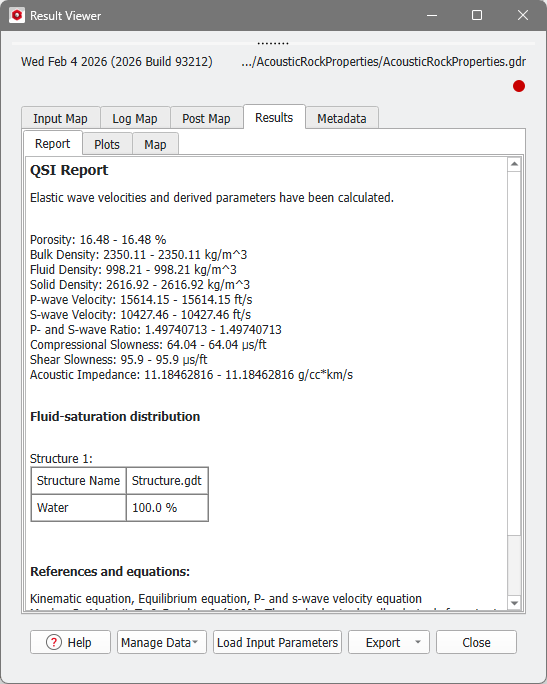Image resolution: width=547 pixels, height=684 pixels.
Task: Click the report vertical scrollbar thumb
Action: coord(514,353)
